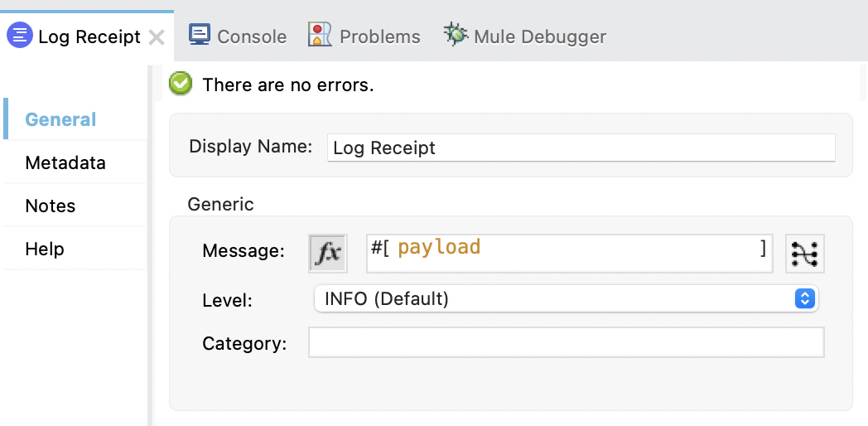
Task: Click the Message payload expression field
Action: click(570, 253)
